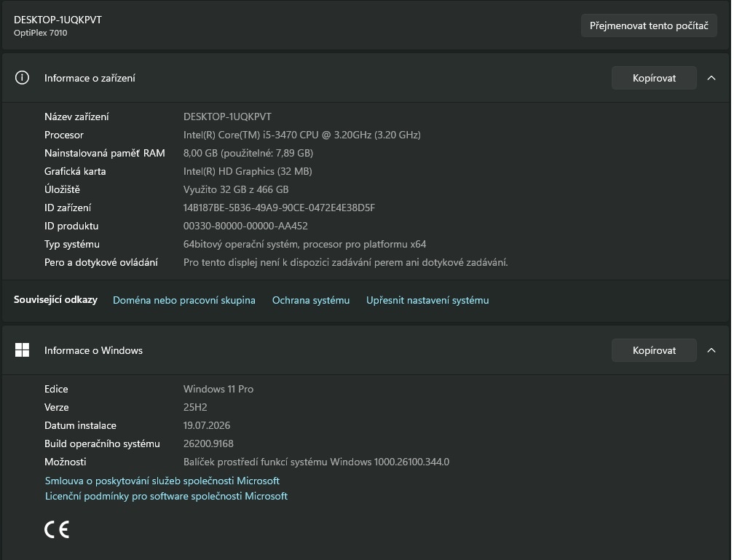
Task: Click the Nainstalovaná paměť RAM label
Action: [x=104, y=153]
